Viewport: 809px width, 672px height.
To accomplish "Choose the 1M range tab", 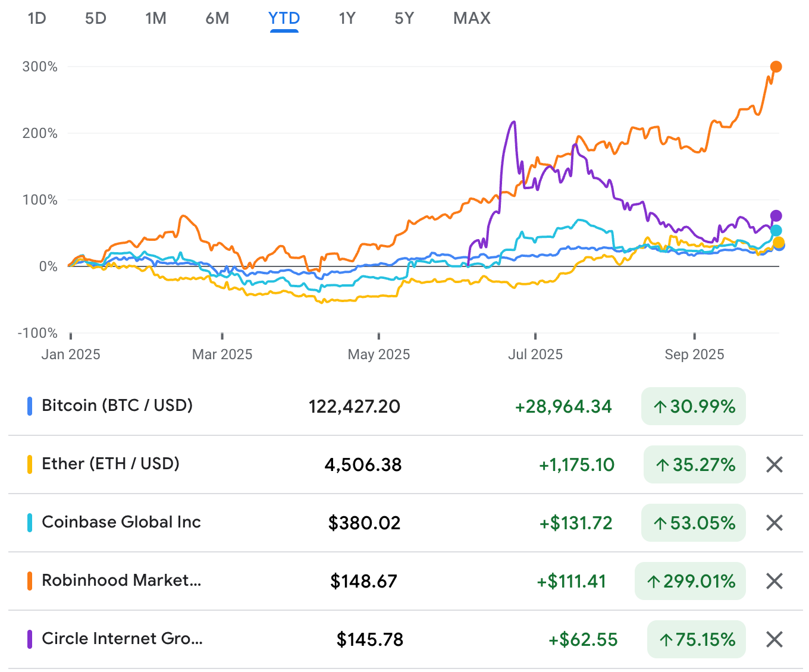I will pos(156,18).
